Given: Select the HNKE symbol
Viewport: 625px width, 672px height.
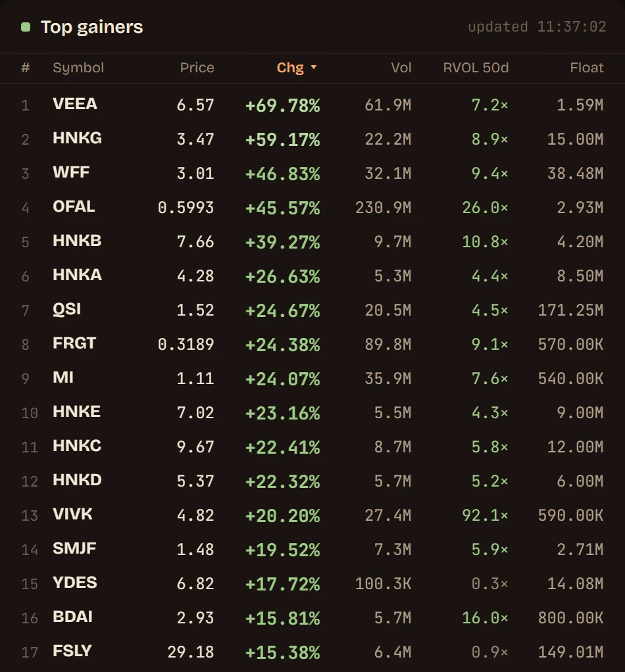Looking at the screenshot, I should (76, 412).
